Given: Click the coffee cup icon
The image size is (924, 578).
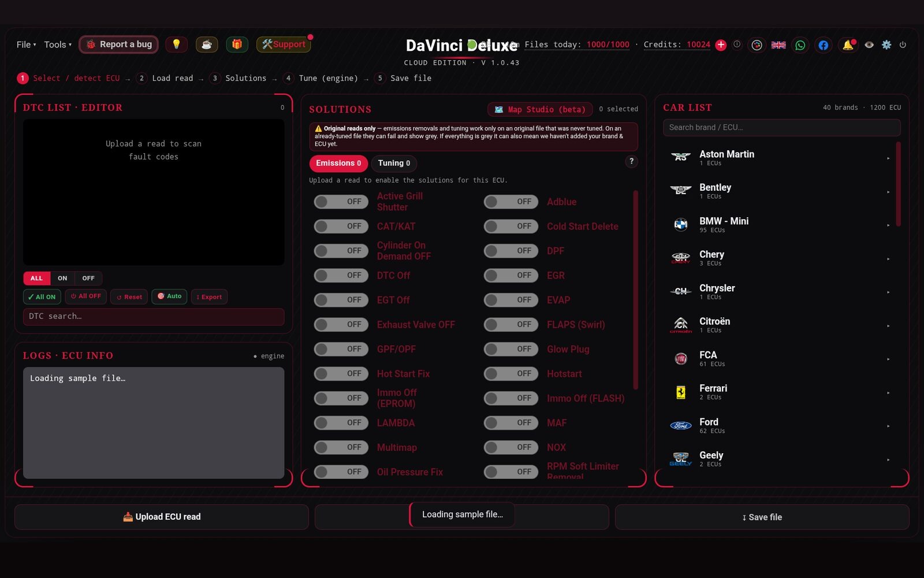Looking at the screenshot, I should 207,45.
